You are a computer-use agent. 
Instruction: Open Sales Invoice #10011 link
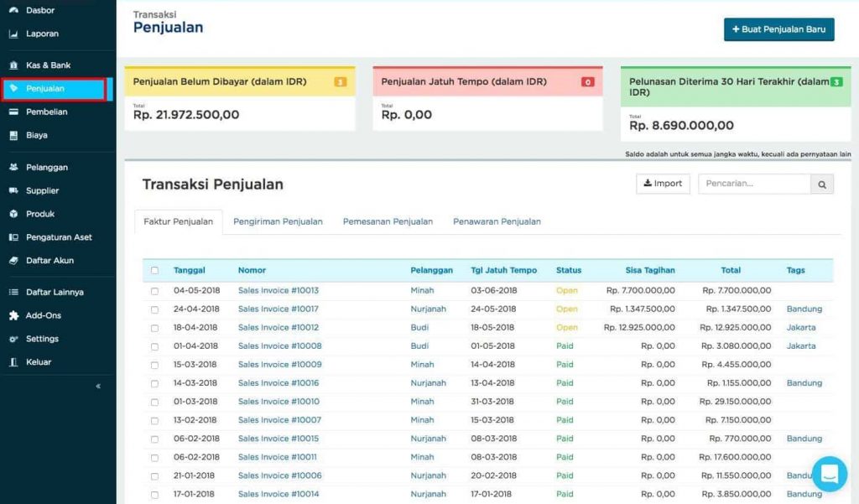(x=277, y=457)
